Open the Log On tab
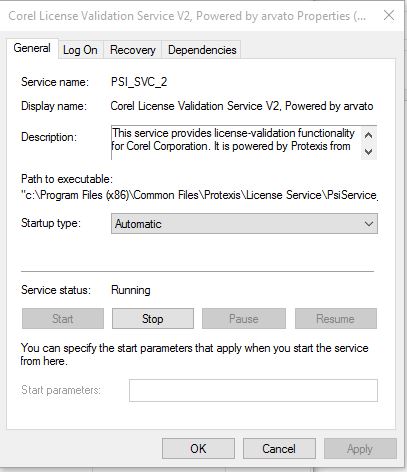407x472 pixels. point(80,50)
